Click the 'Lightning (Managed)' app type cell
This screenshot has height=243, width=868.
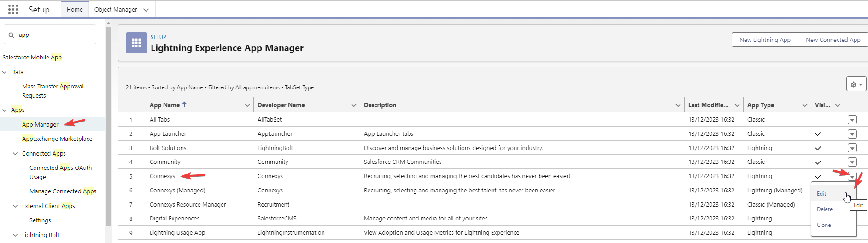click(x=774, y=190)
